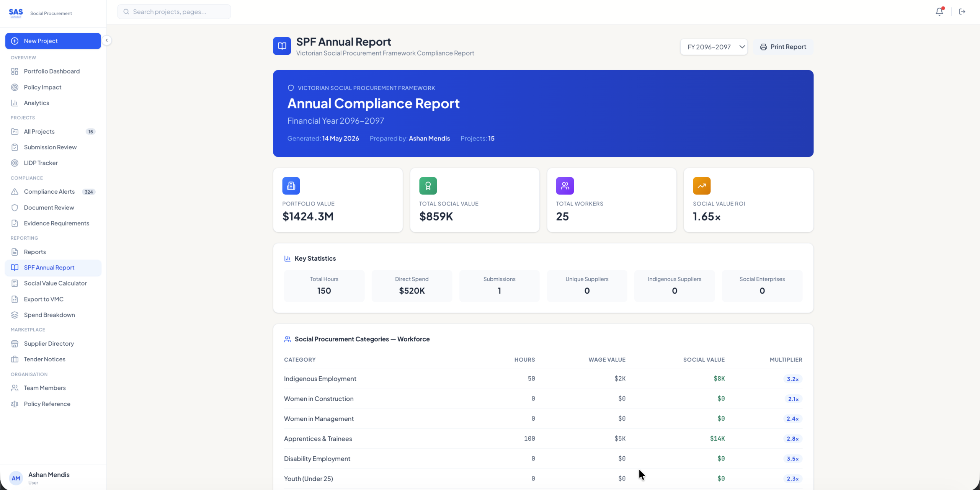Image resolution: width=980 pixels, height=490 pixels.
Task: Click the SAS Connect logo
Action: pos(16,13)
